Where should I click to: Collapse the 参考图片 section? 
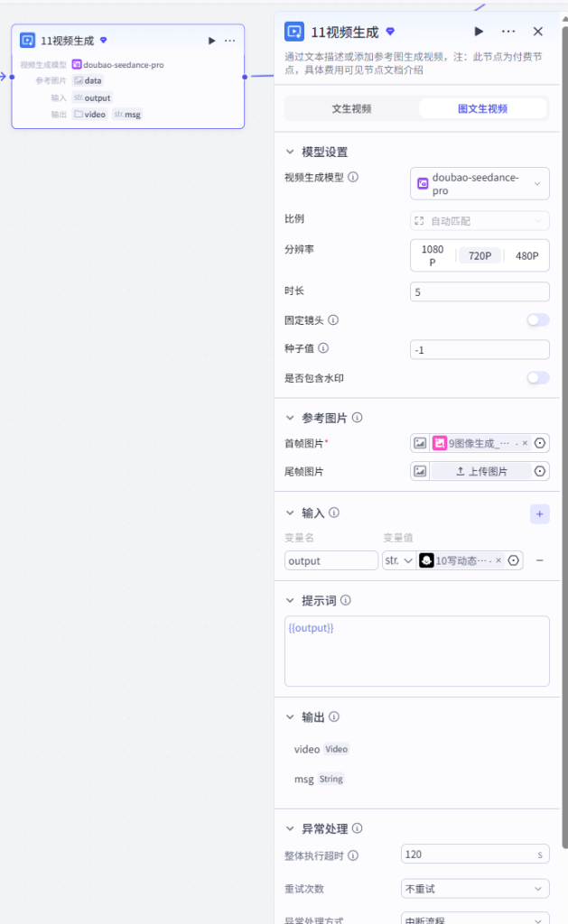pyautogui.click(x=290, y=418)
